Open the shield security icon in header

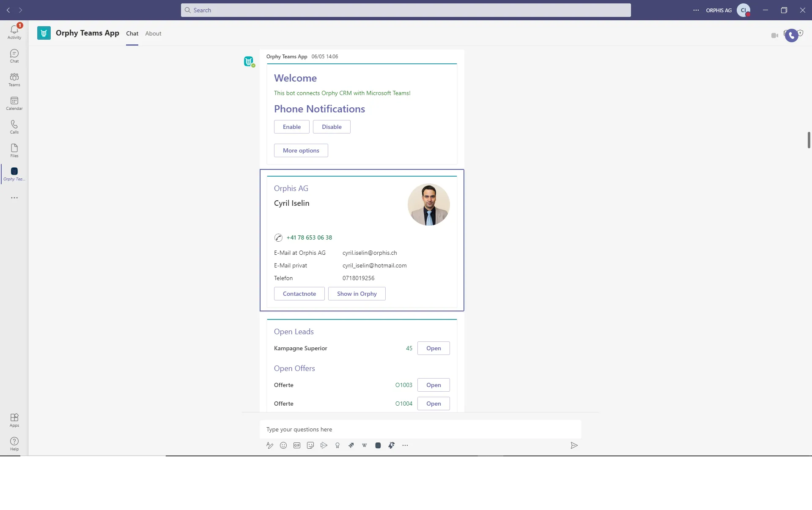tap(801, 33)
